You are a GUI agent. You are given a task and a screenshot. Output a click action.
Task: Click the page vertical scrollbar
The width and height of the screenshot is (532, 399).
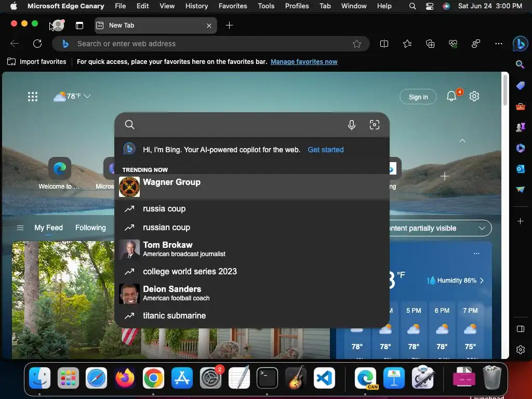pyautogui.click(x=505, y=90)
